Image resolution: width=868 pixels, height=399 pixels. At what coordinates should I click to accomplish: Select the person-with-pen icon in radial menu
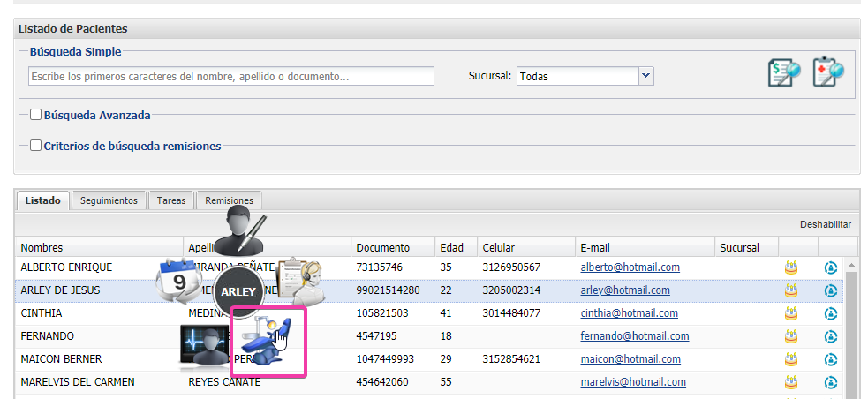[239, 230]
